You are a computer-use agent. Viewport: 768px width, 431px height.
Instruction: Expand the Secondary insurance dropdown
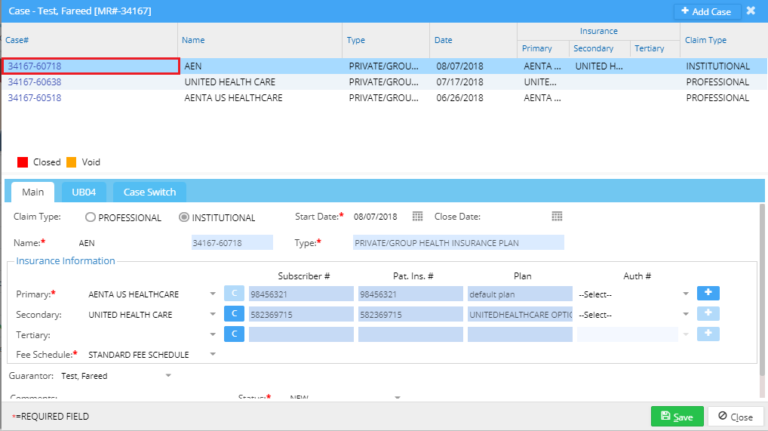213,314
